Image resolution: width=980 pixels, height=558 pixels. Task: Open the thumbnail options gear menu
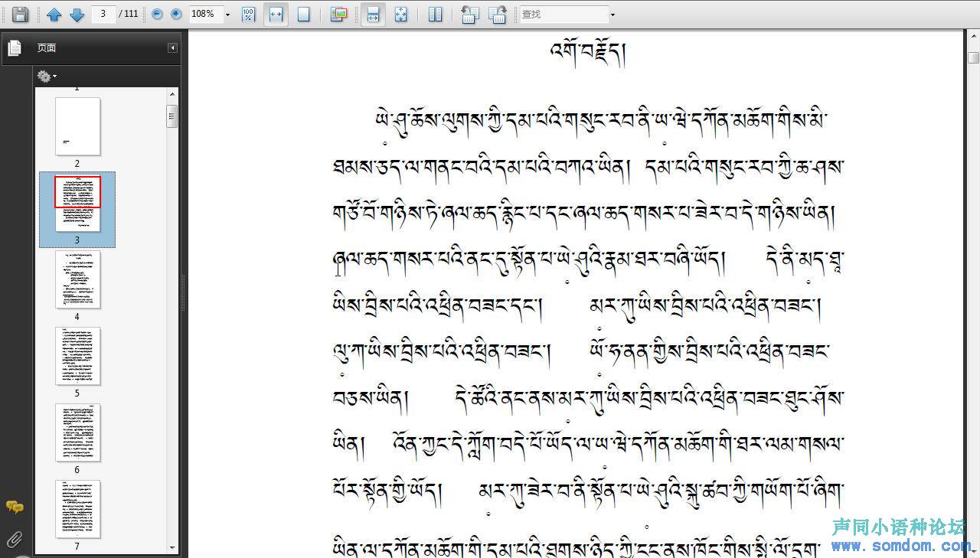click(x=47, y=76)
